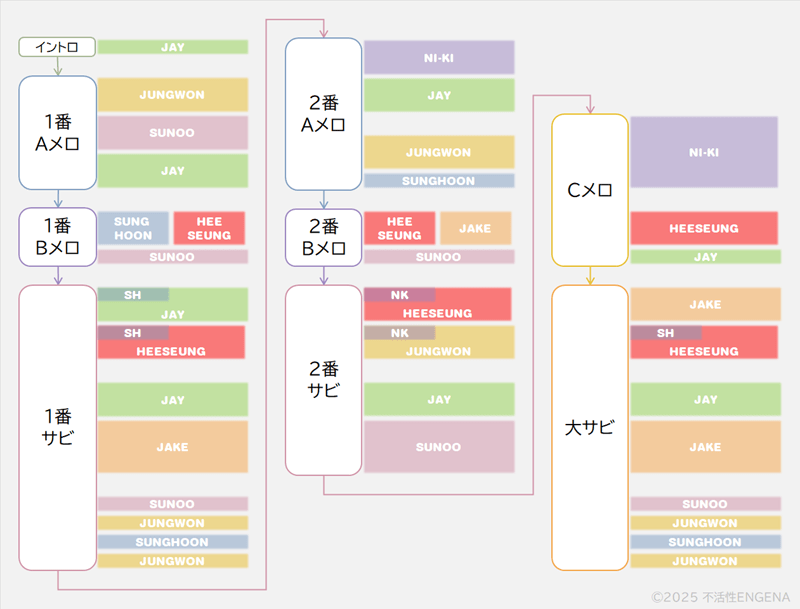Select the SUNG HOON block in 1番 Bメロ

(x=132, y=228)
